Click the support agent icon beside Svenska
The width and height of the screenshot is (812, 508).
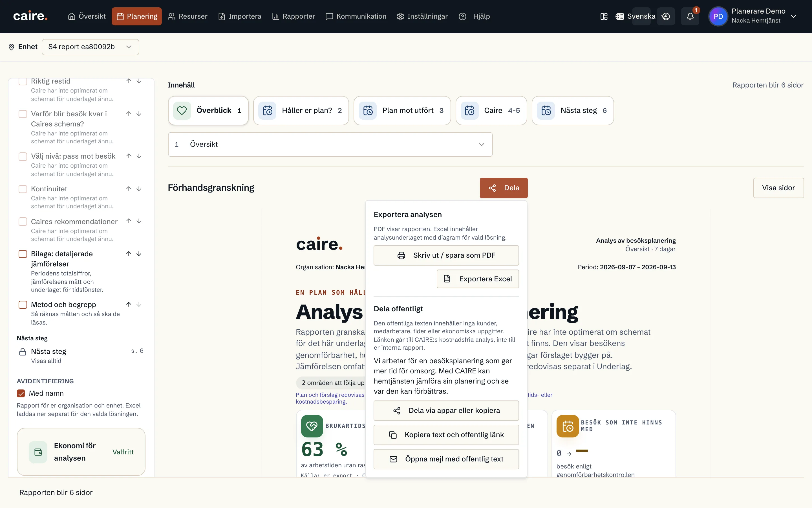click(x=666, y=16)
